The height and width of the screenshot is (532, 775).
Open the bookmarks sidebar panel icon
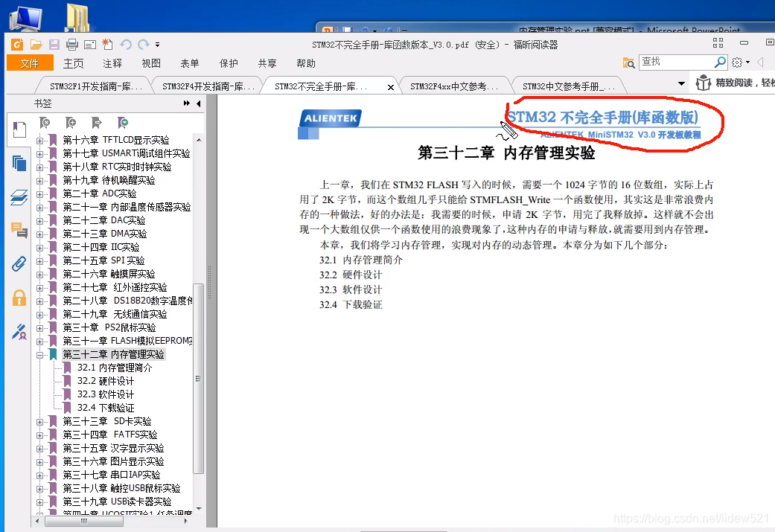pos(19,130)
